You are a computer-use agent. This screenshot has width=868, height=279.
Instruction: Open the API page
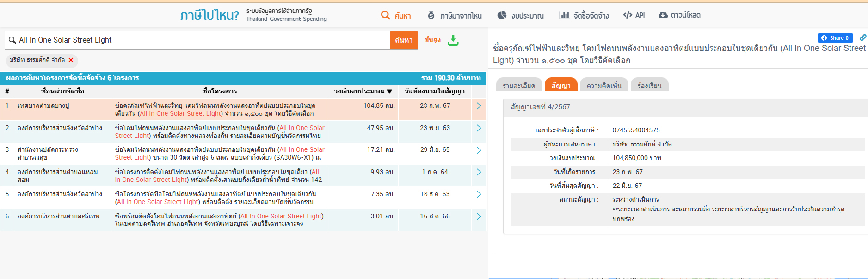[634, 15]
